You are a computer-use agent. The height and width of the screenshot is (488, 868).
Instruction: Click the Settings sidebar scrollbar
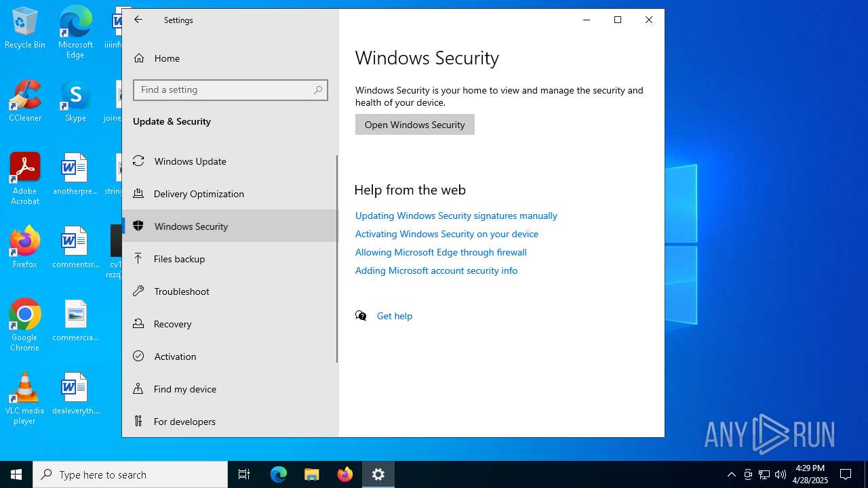point(337,259)
